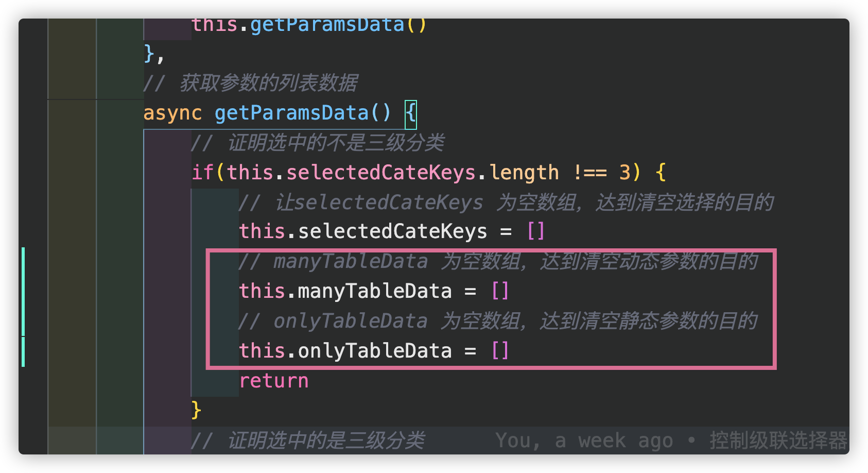Click the getParamsData method name in async line

(x=292, y=113)
